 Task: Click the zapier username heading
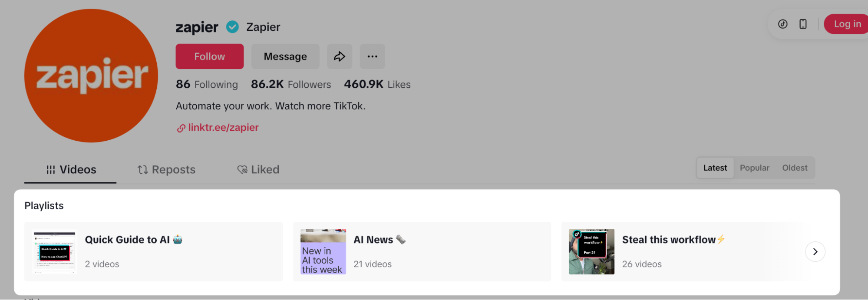(197, 27)
